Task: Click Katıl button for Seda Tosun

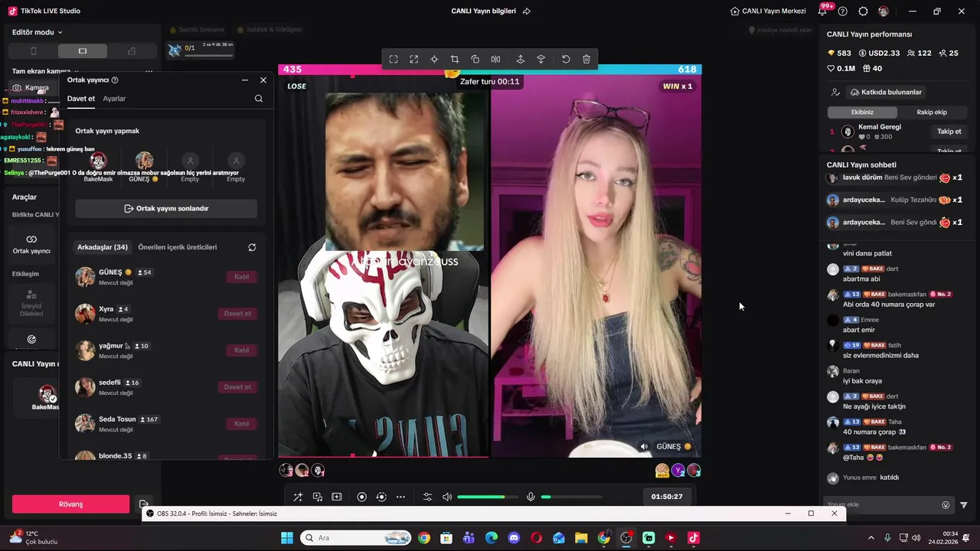Action: coord(241,423)
